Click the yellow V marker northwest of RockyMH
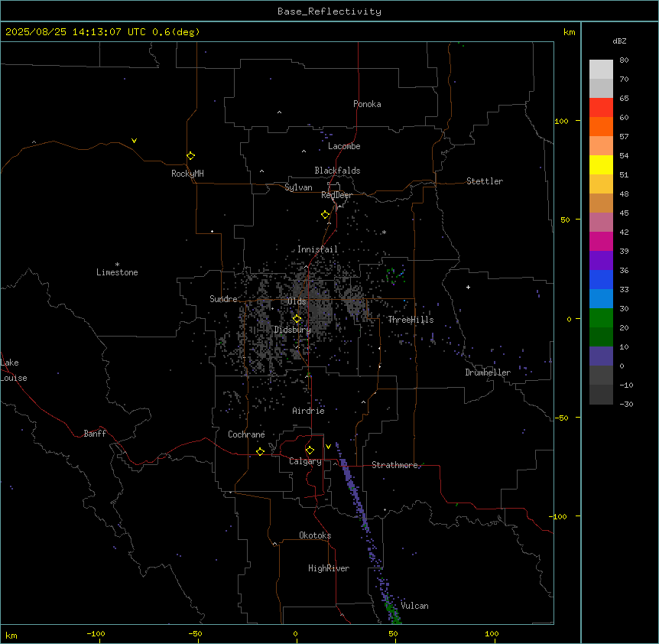This screenshot has height=644, width=659. click(134, 141)
